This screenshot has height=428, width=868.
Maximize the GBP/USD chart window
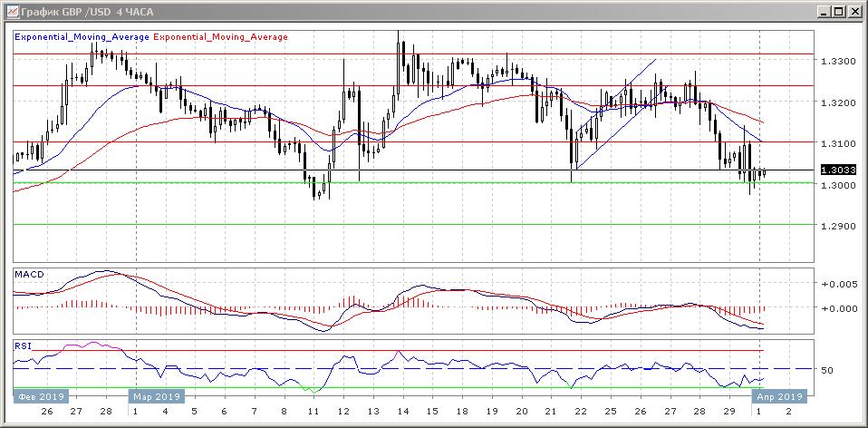838,12
